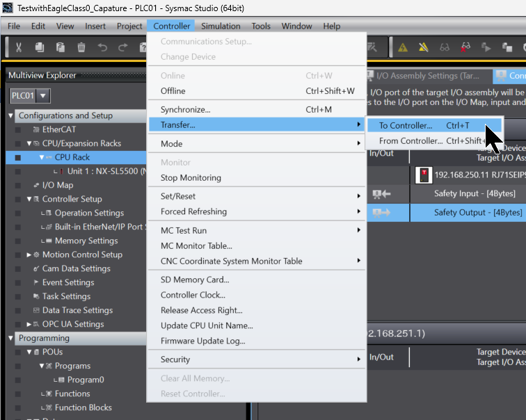This screenshot has width=526, height=420.
Task: Select Unit 1 : NX-SL5500 tree item
Action: pyautogui.click(x=106, y=171)
